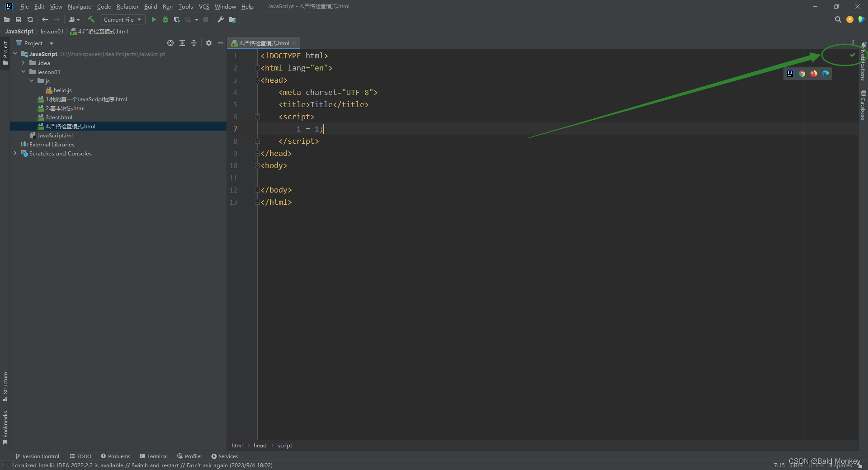Open the Navigate menu

click(x=80, y=6)
